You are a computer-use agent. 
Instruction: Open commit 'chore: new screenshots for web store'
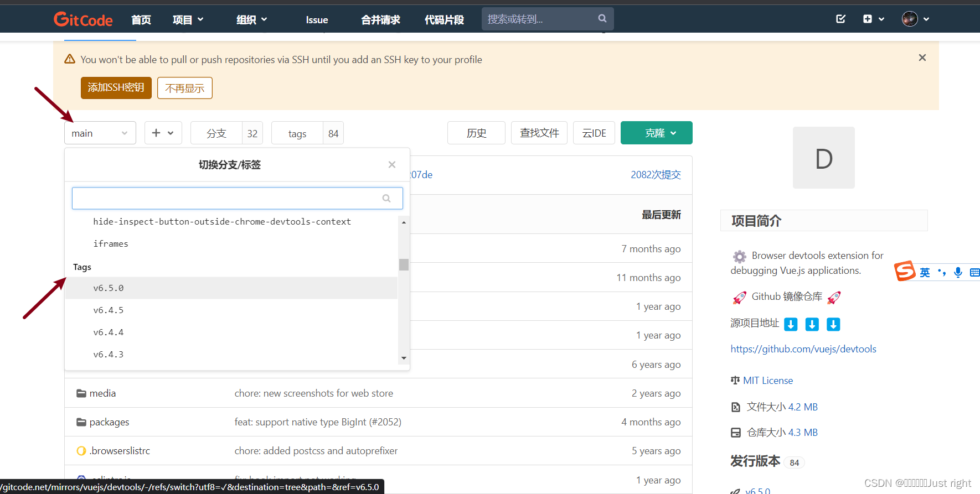314,393
